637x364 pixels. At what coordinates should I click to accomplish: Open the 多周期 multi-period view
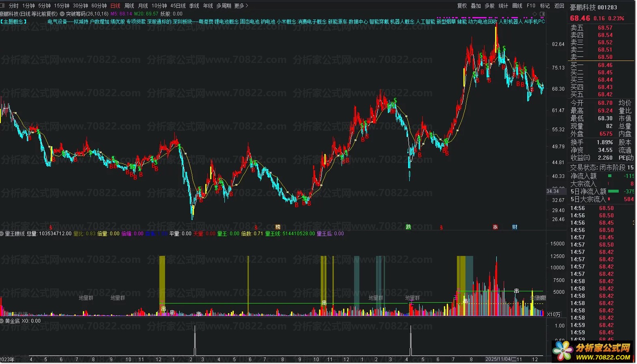pos(224,6)
